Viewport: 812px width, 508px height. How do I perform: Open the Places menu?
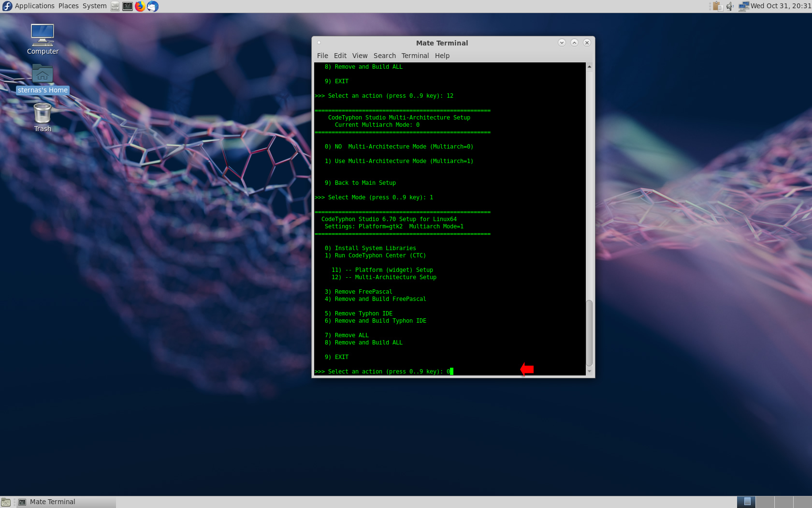coord(68,6)
